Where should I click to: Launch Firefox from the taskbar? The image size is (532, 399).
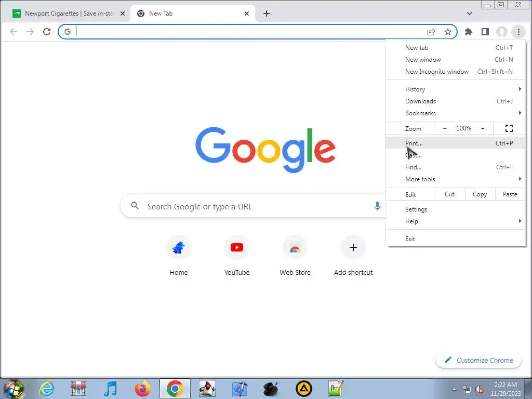[142, 389]
